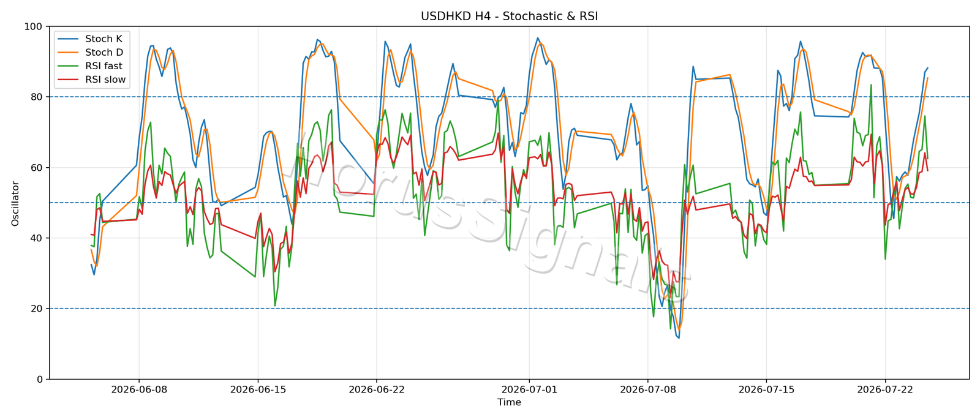Image resolution: width=980 pixels, height=420 pixels.
Task: Click the date label 2026-07-01
Action: [x=529, y=389]
